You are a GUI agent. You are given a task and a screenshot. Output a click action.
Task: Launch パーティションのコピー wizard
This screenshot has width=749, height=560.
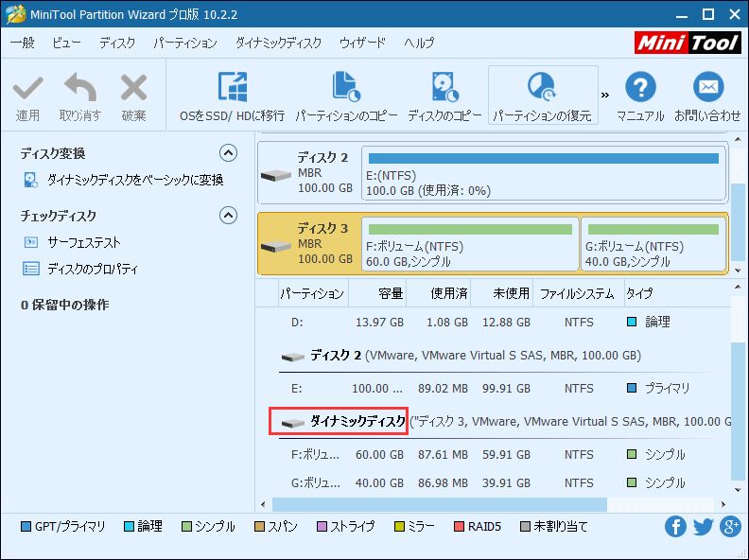345,88
